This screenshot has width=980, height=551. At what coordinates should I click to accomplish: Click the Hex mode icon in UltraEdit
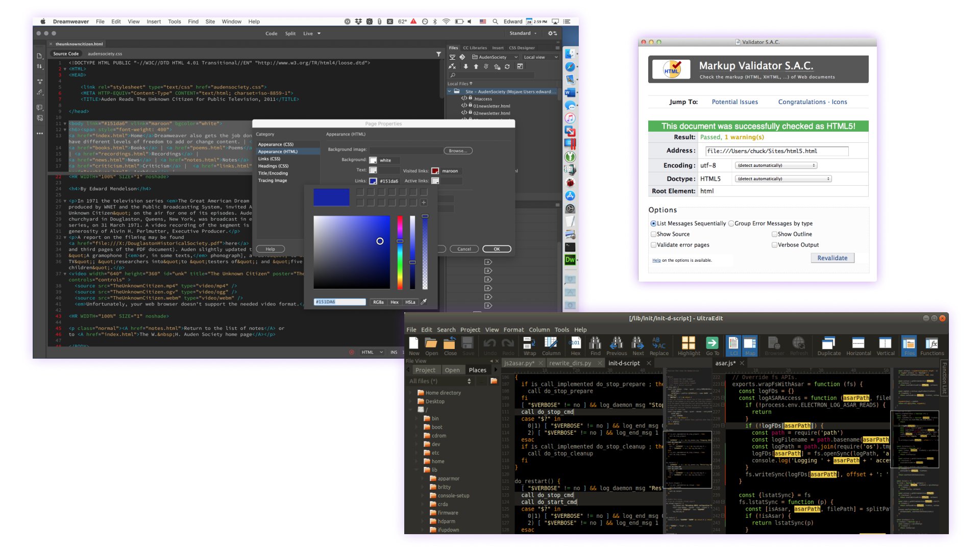point(575,344)
